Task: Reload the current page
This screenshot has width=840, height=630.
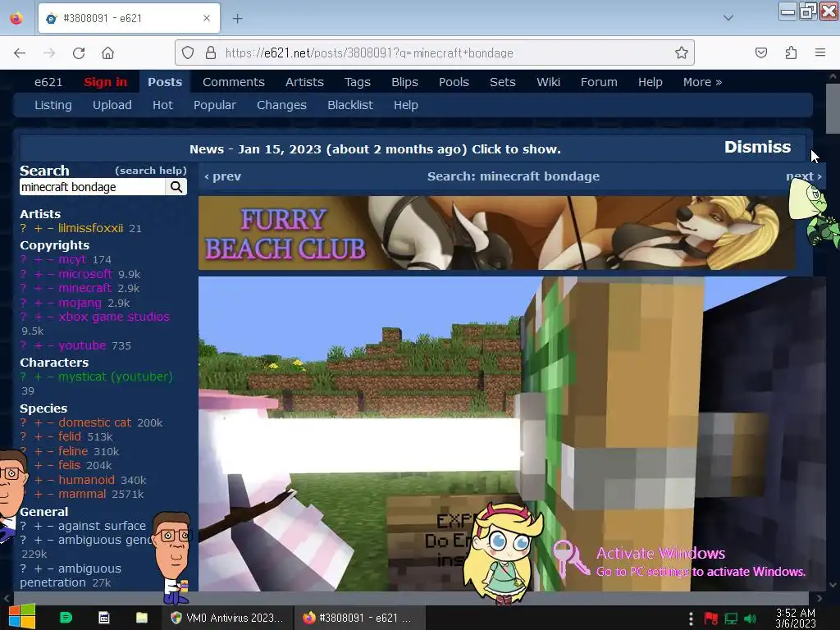Action: pos(79,53)
